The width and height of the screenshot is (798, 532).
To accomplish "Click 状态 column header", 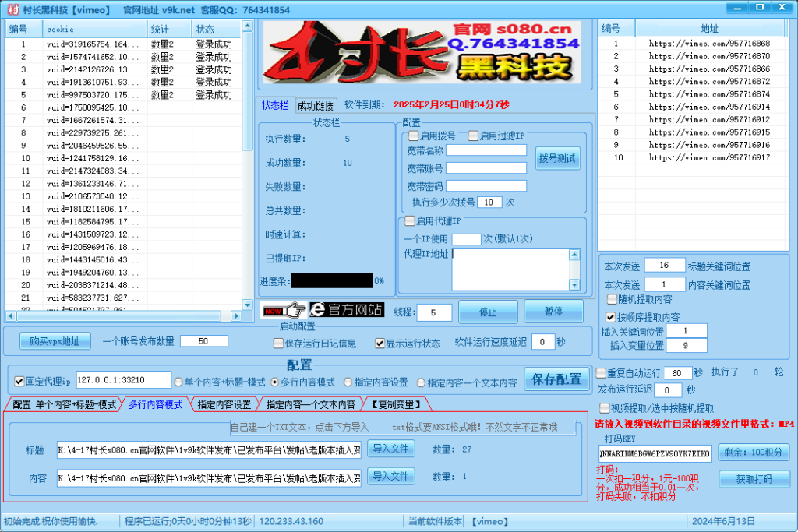I will click(216, 29).
